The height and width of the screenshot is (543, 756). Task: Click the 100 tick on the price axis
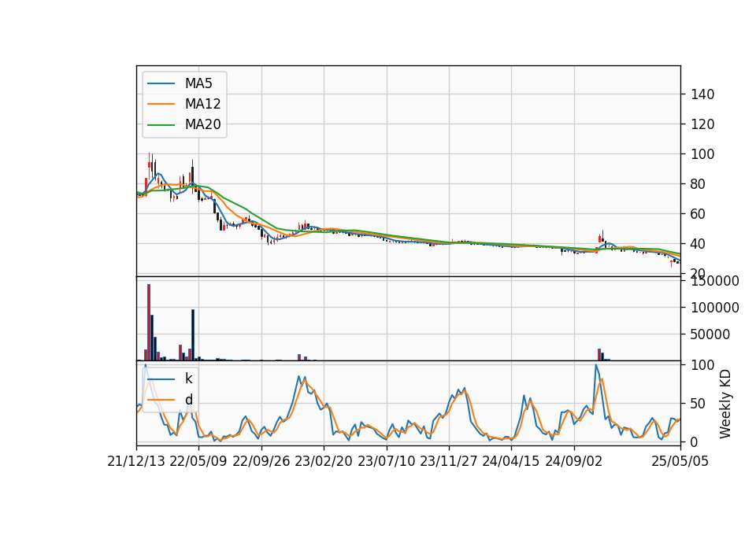click(702, 154)
